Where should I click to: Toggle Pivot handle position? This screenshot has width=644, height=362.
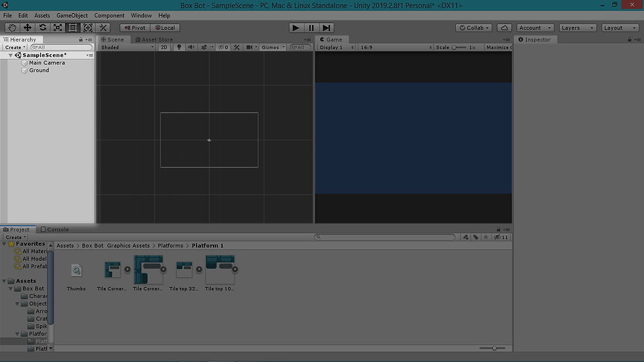tap(135, 28)
